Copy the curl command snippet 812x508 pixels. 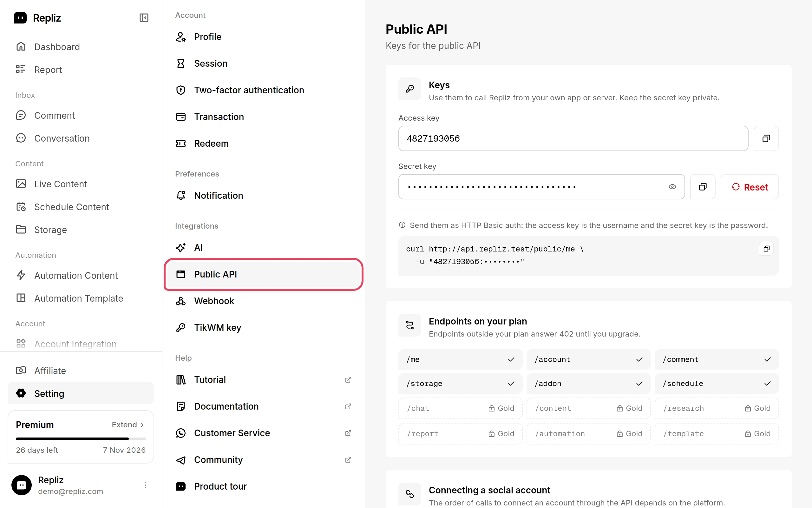tap(766, 249)
